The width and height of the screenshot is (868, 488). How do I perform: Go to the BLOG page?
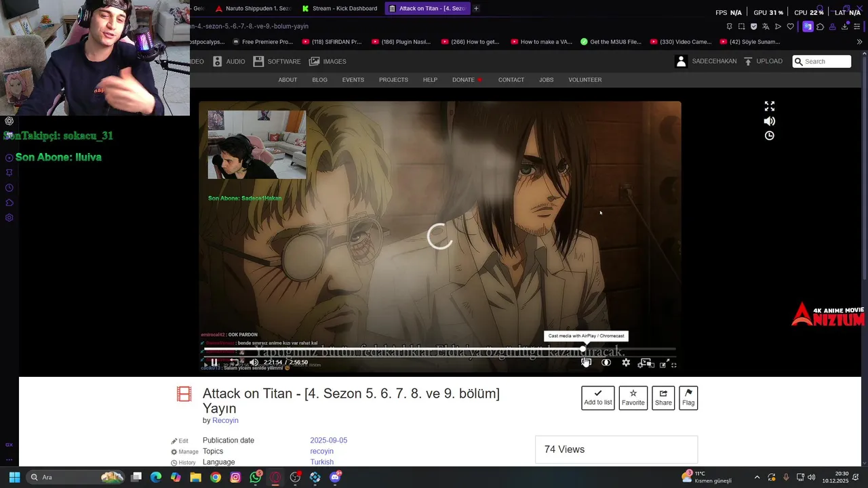[319, 80]
